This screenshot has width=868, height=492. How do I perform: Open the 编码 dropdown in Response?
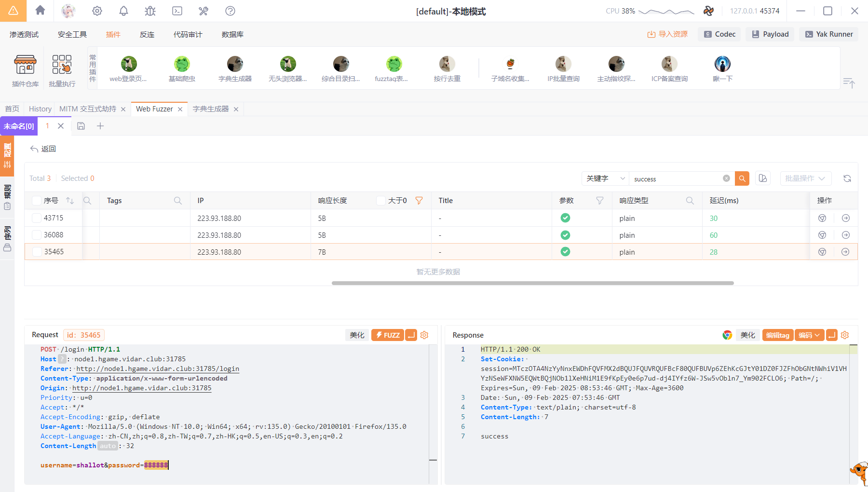point(809,335)
